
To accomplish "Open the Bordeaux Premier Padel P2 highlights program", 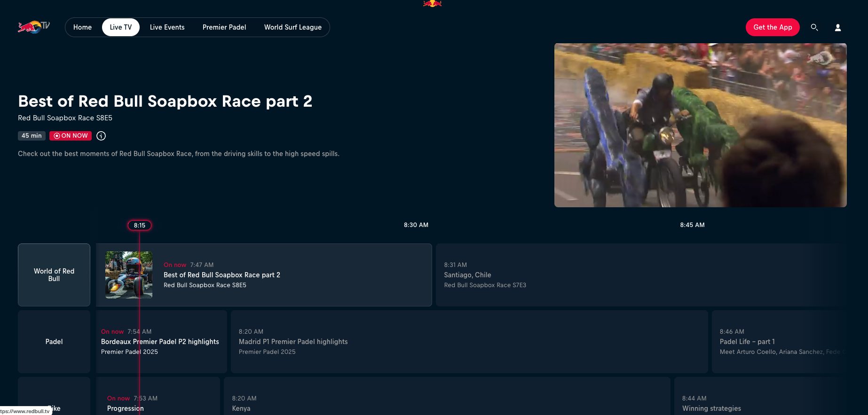I will point(161,342).
